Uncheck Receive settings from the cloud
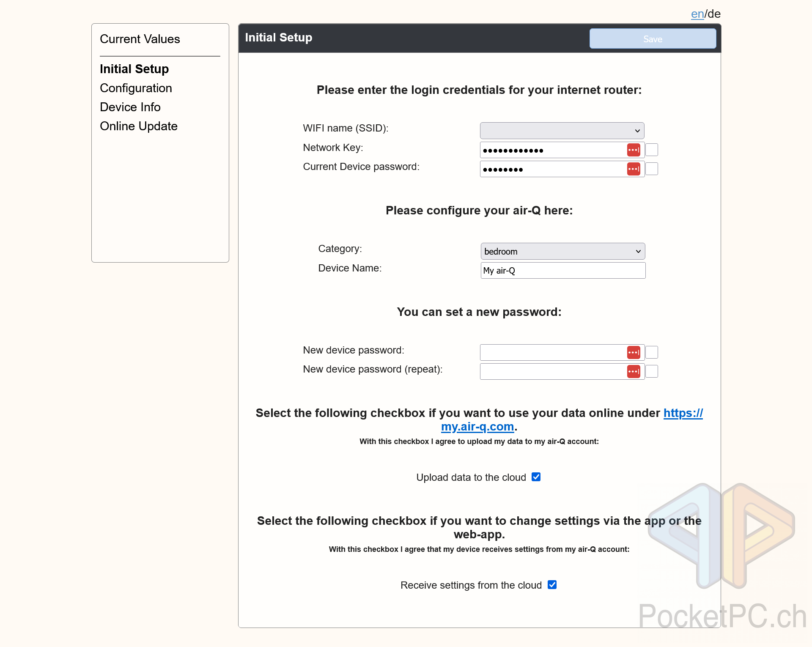Screen dimensions: 812x647 pos(552,585)
